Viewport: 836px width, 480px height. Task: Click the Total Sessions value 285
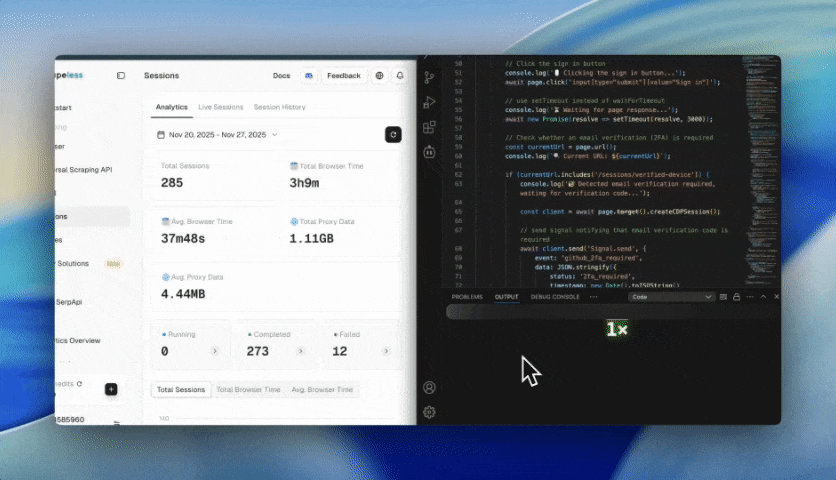point(172,183)
